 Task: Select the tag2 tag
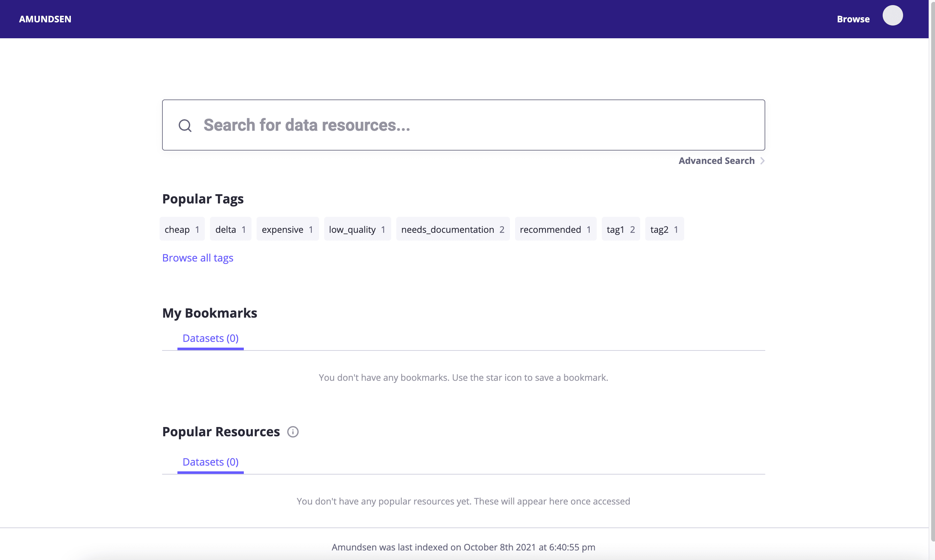click(664, 229)
